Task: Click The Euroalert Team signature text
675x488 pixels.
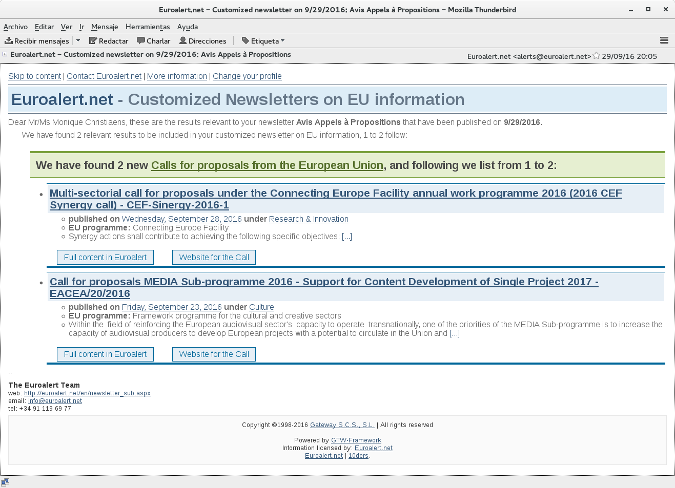Action: tap(44, 385)
